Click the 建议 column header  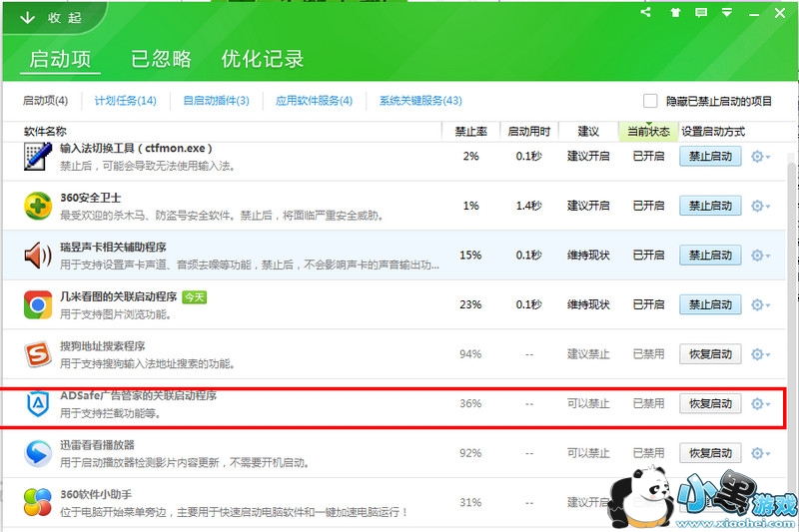pyautogui.click(x=588, y=132)
